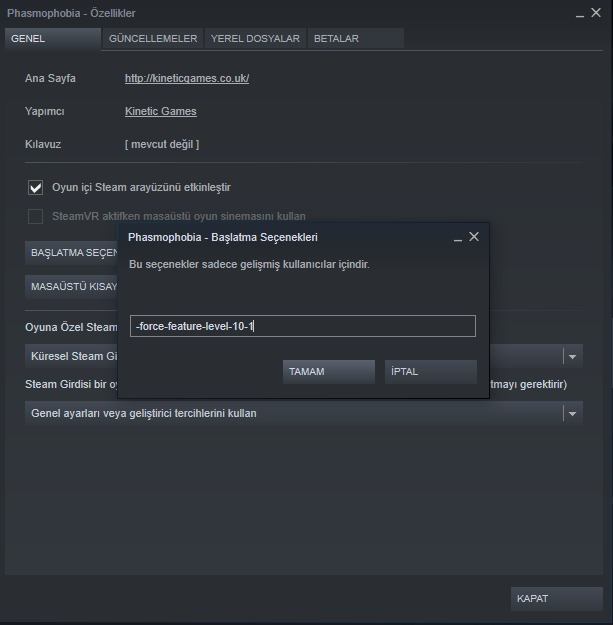Open the GÜNCELLEMELER tab
613x625 pixels.
pos(153,39)
